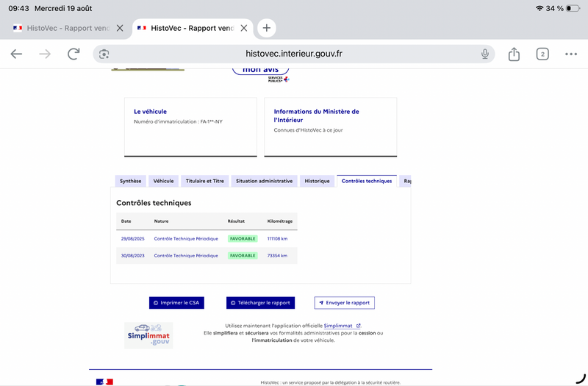The height and width of the screenshot is (386, 588).
Task: Click Contrôle Technique Périodique in 2025 row
Action: coord(186,238)
